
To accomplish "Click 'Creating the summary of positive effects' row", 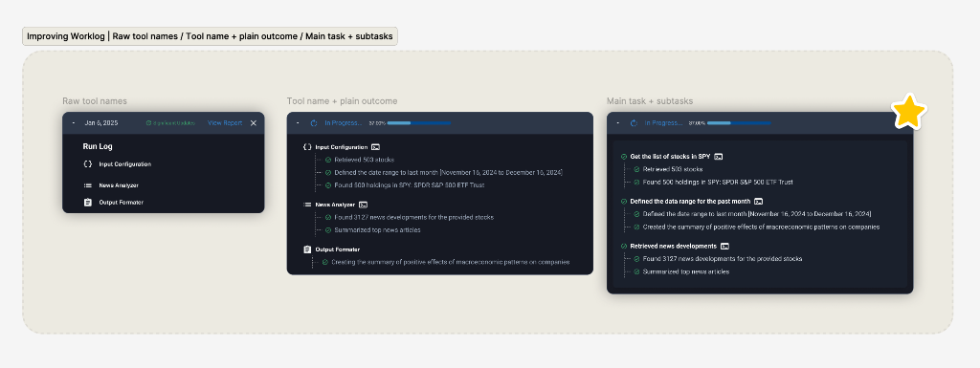I will coord(451,262).
